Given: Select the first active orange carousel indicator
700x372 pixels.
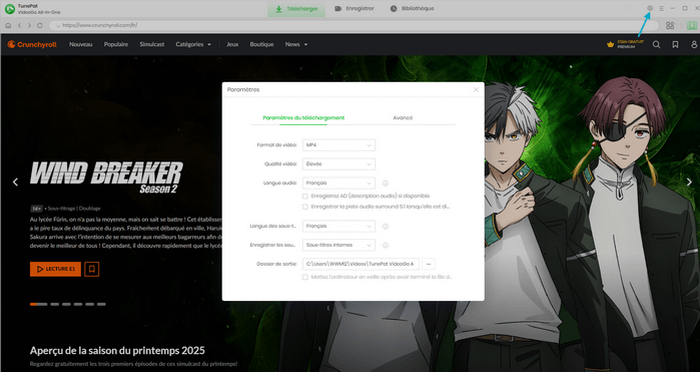Looking at the screenshot, I should (x=38, y=304).
